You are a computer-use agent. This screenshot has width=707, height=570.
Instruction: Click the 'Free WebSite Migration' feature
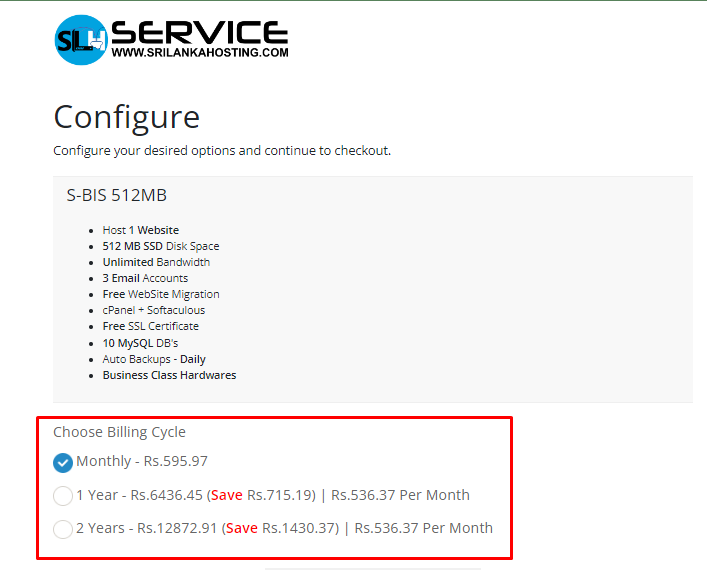click(161, 294)
